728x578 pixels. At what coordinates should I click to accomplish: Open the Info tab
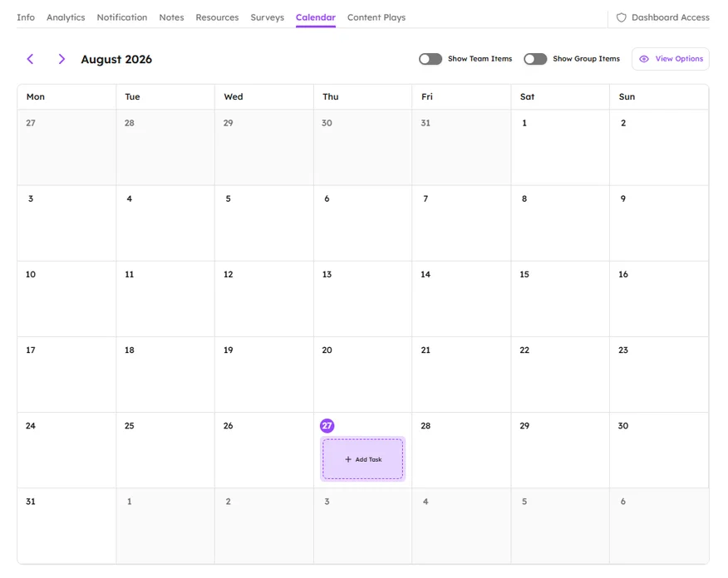pos(26,17)
